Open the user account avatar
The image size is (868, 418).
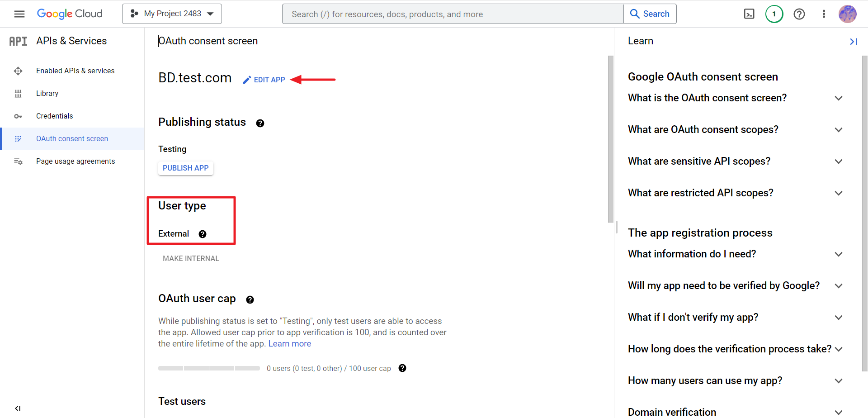(x=848, y=14)
